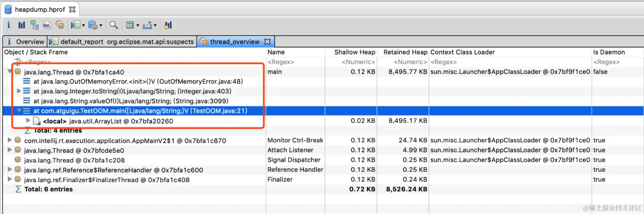Close the thread_overview tab
The image size is (644, 214).
pos(268,41)
